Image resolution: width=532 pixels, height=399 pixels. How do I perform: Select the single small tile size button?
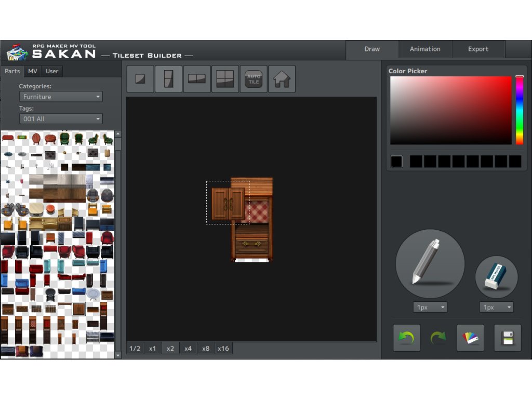(140, 79)
